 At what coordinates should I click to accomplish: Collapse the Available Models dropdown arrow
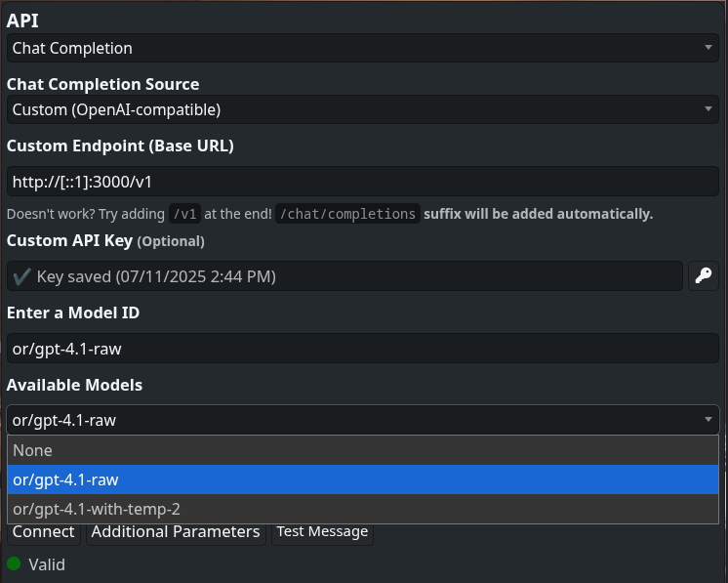click(708, 421)
